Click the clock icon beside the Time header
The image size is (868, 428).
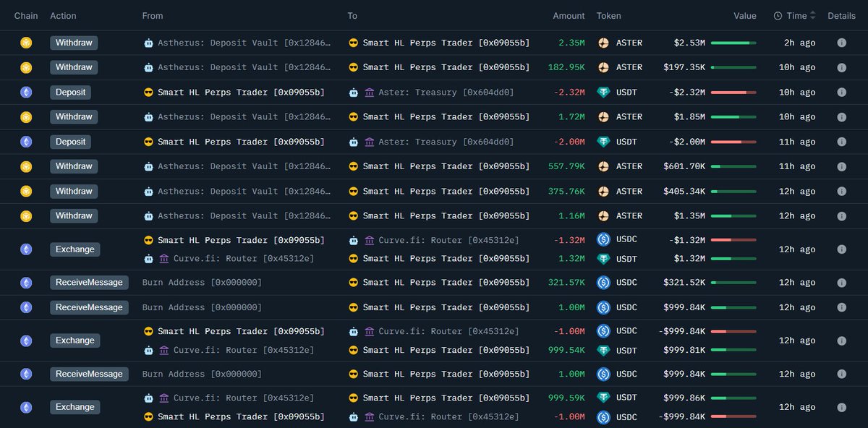click(778, 15)
